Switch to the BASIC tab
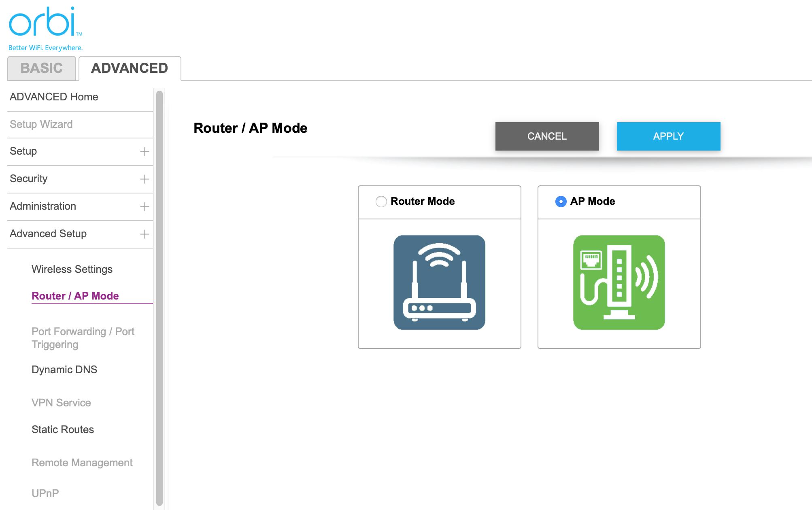 tap(42, 68)
